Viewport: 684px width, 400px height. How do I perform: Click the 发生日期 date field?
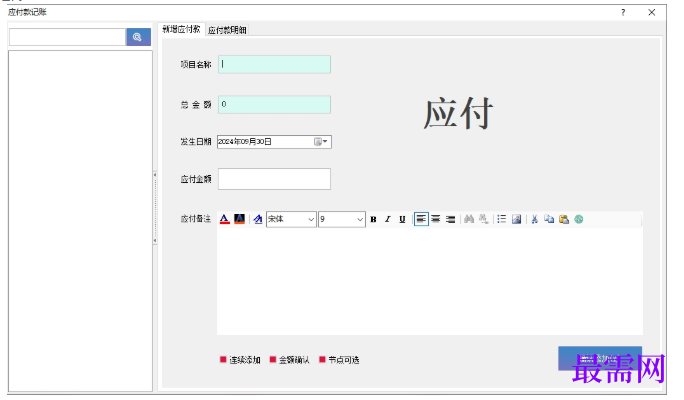[274, 141]
